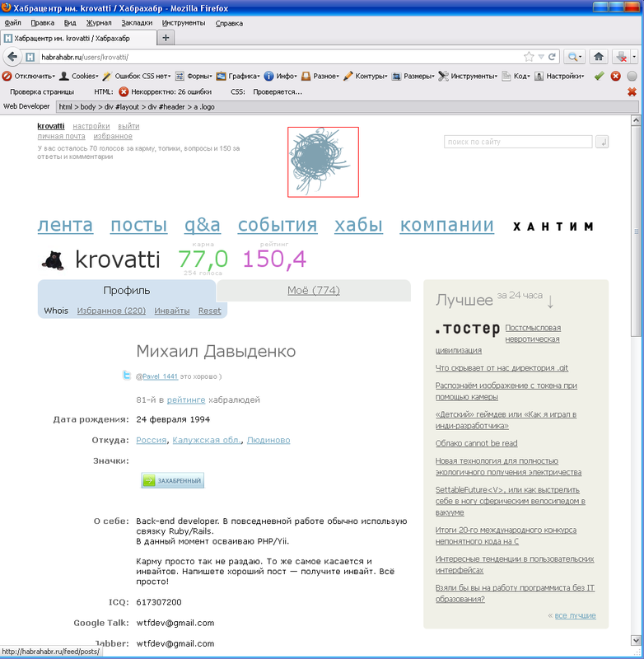Click the Twitter bird icon in profile
This screenshot has height=659, width=644.
pos(127,375)
